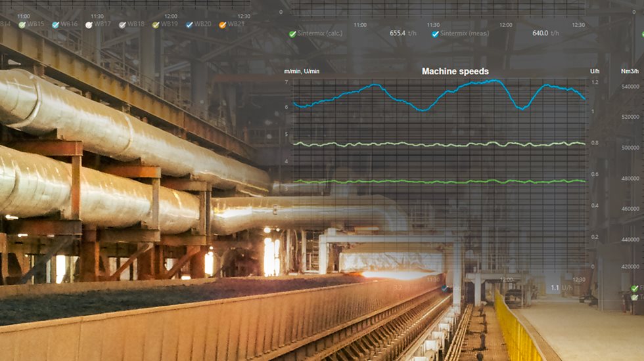Disable the WB19 legend checkbox
Screen dimensions: 644x361
coord(156,24)
